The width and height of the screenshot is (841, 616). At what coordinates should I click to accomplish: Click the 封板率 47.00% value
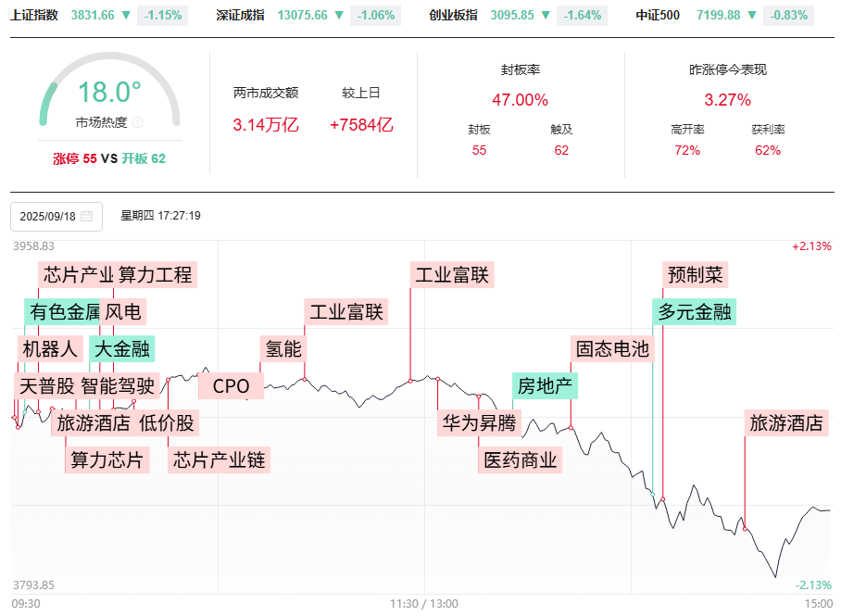coord(520,100)
